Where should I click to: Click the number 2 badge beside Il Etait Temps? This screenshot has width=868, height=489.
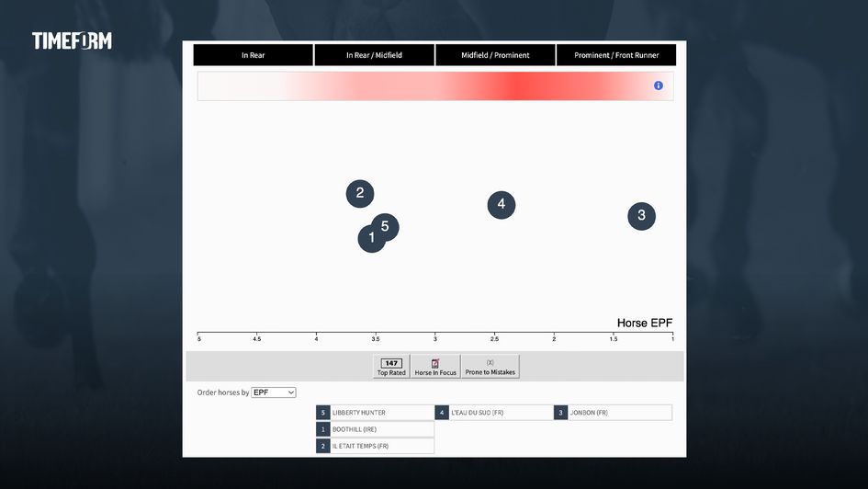coord(323,446)
